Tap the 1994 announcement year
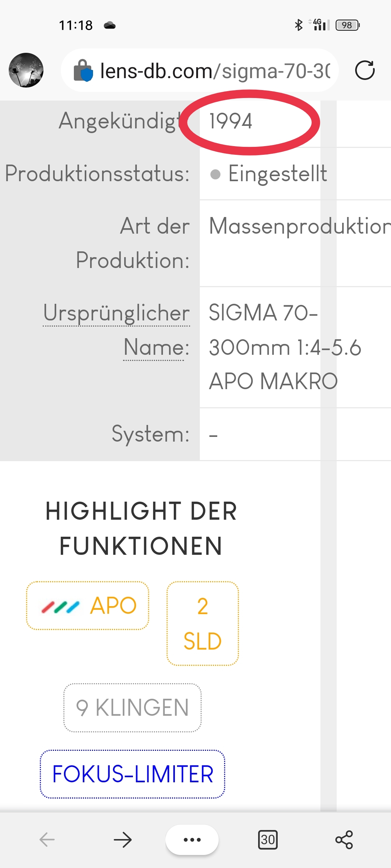391x868 pixels. (231, 121)
